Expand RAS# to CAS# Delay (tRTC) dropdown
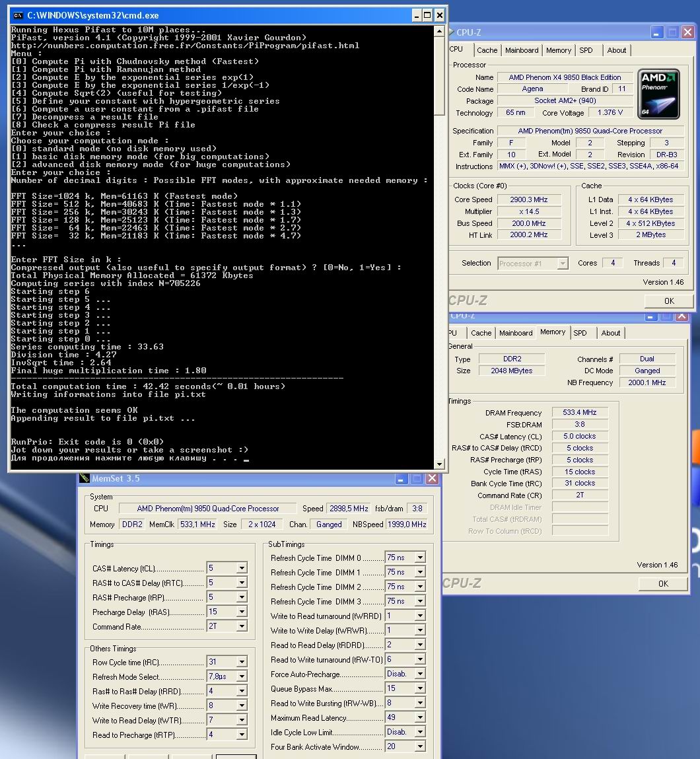700x759 pixels. coord(242,583)
